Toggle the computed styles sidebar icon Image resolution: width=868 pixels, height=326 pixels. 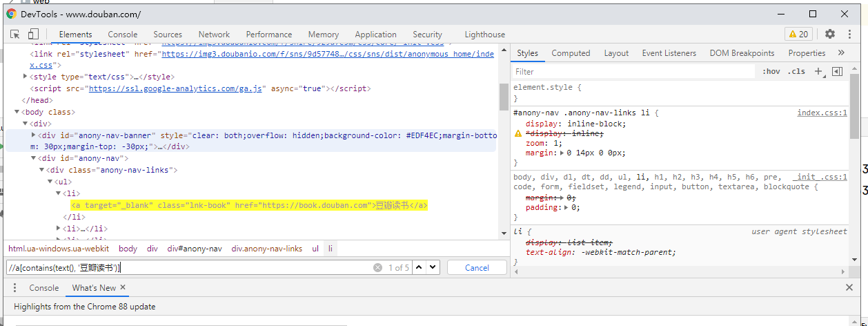838,71
